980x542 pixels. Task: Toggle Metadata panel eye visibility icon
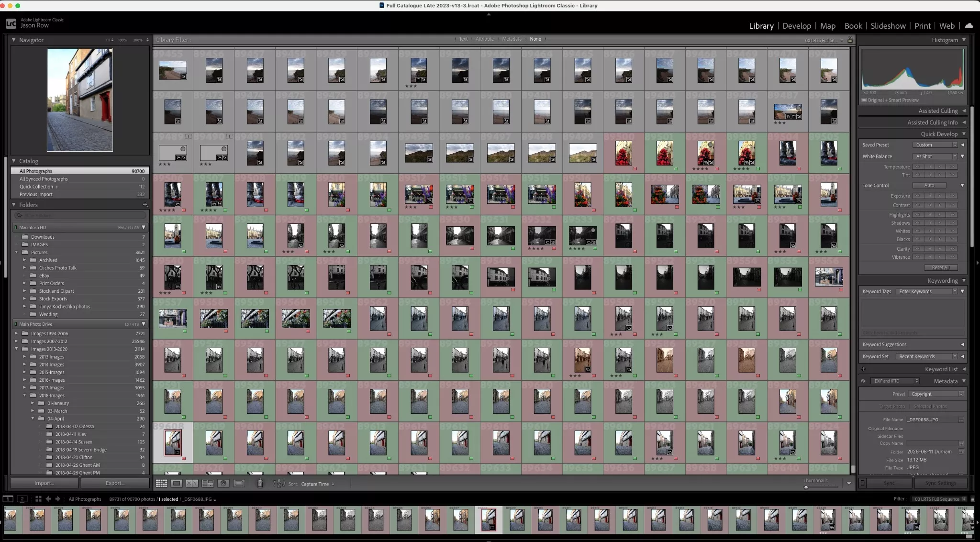[863, 381]
